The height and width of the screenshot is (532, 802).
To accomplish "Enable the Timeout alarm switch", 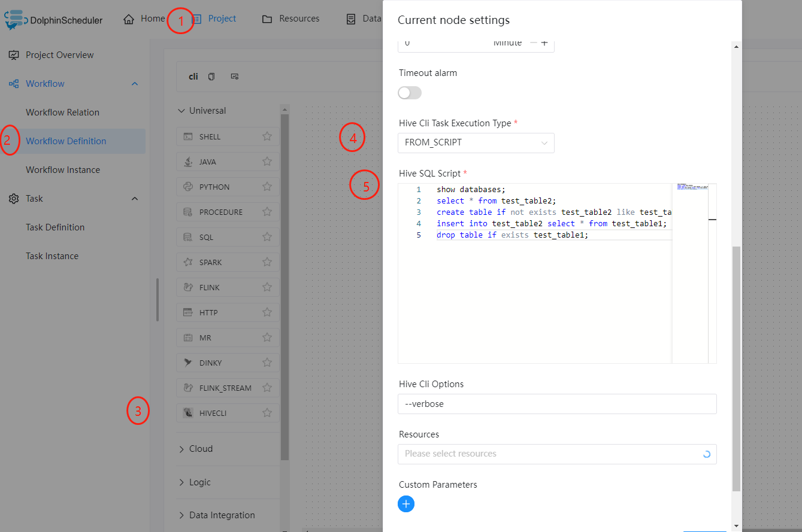I will pyautogui.click(x=409, y=93).
